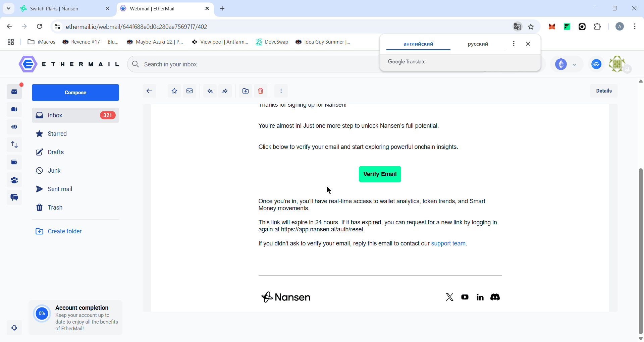Viewport: 644px width, 342px height.
Task: Open the community people icon in left rail
Action: (x=14, y=180)
